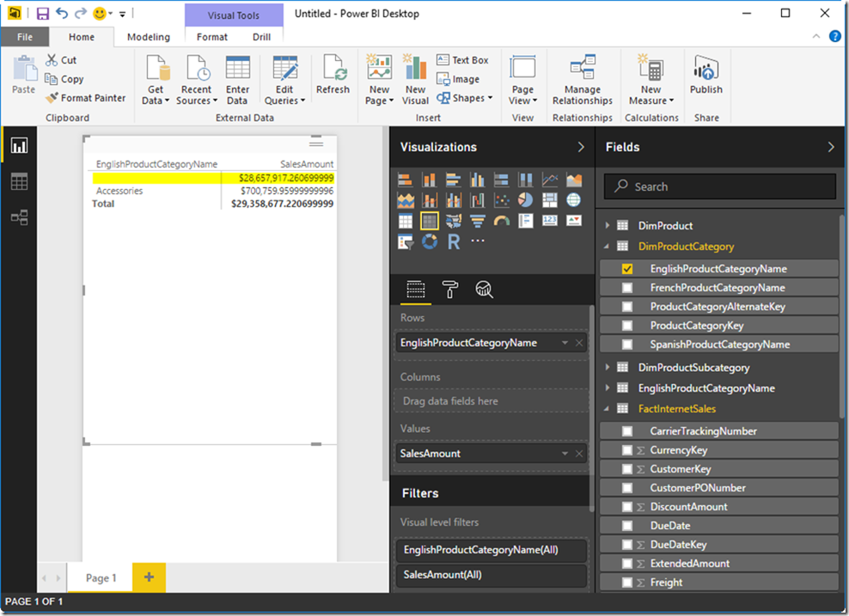The height and width of the screenshot is (616, 849).
Task: Select the stacked bar chart visualization
Action: coord(405,180)
